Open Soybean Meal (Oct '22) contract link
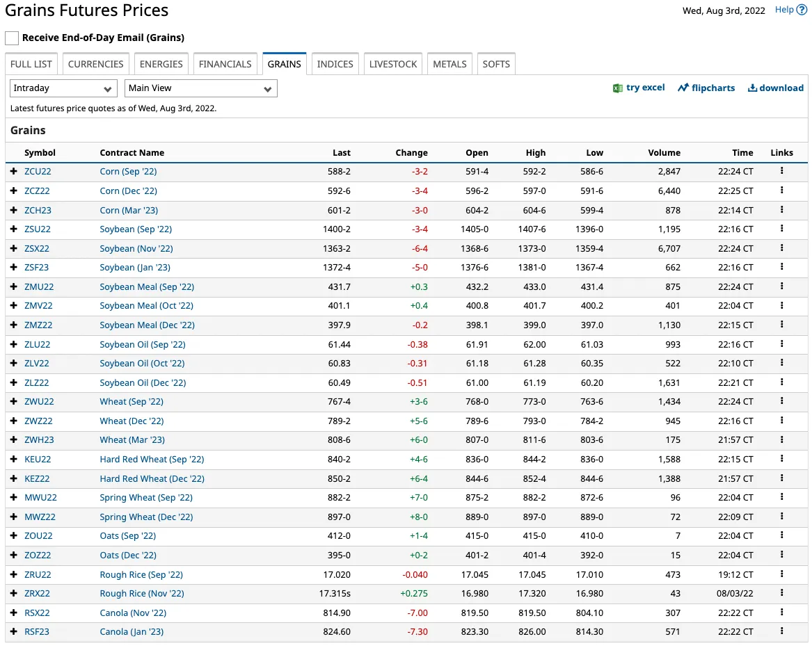 [x=147, y=306]
